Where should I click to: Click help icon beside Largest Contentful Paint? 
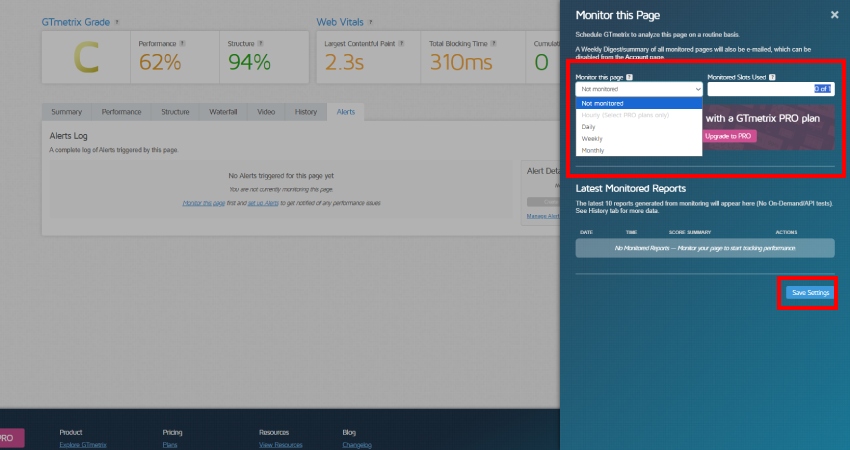point(401,43)
